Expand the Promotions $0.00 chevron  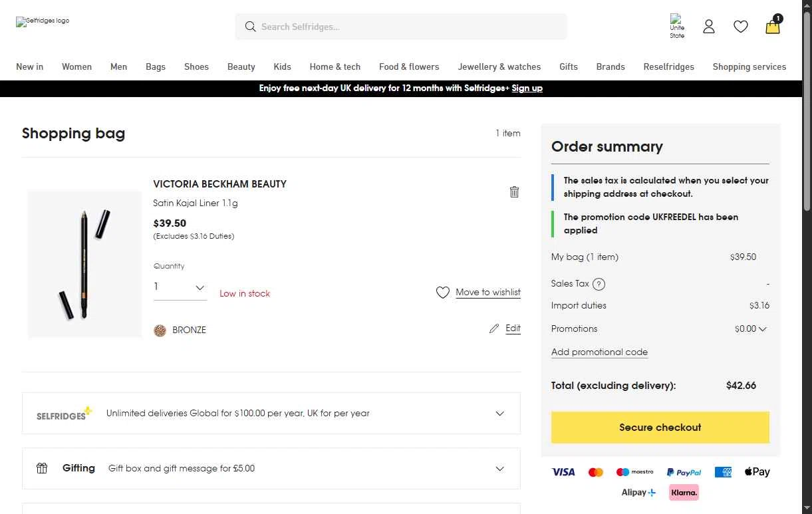point(762,329)
